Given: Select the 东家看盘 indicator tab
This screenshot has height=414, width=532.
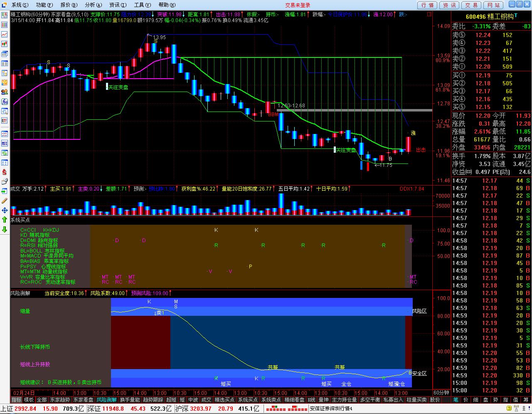Looking at the screenshot, I should [84, 400].
